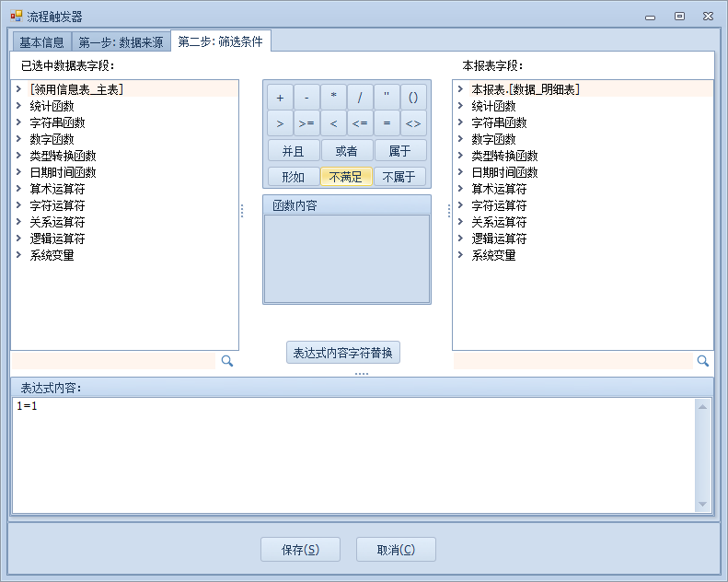728x582 pixels.
Task: Click the right panel search magnifier icon
Action: [x=702, y=362]
